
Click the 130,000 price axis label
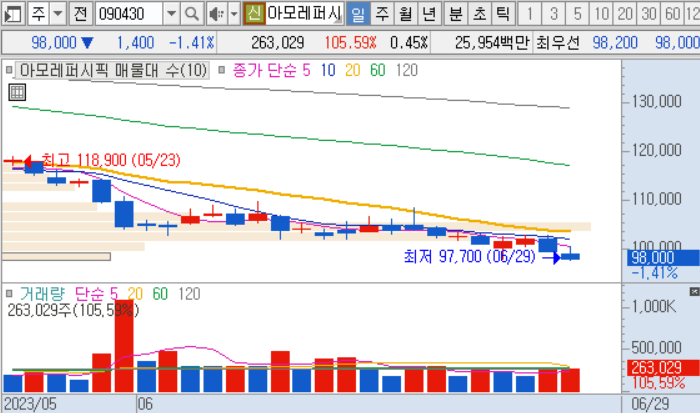(x=657, y=101)
